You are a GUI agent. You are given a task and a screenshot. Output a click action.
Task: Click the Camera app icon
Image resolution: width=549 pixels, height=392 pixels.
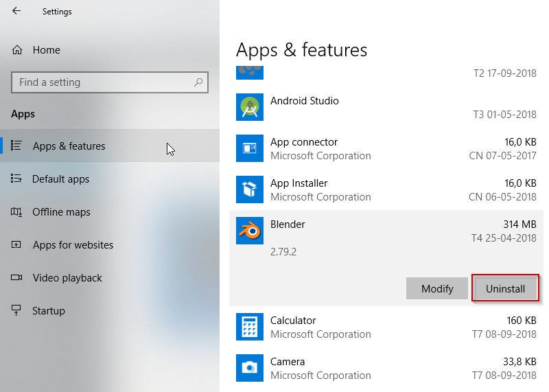[x=250, y=368]
